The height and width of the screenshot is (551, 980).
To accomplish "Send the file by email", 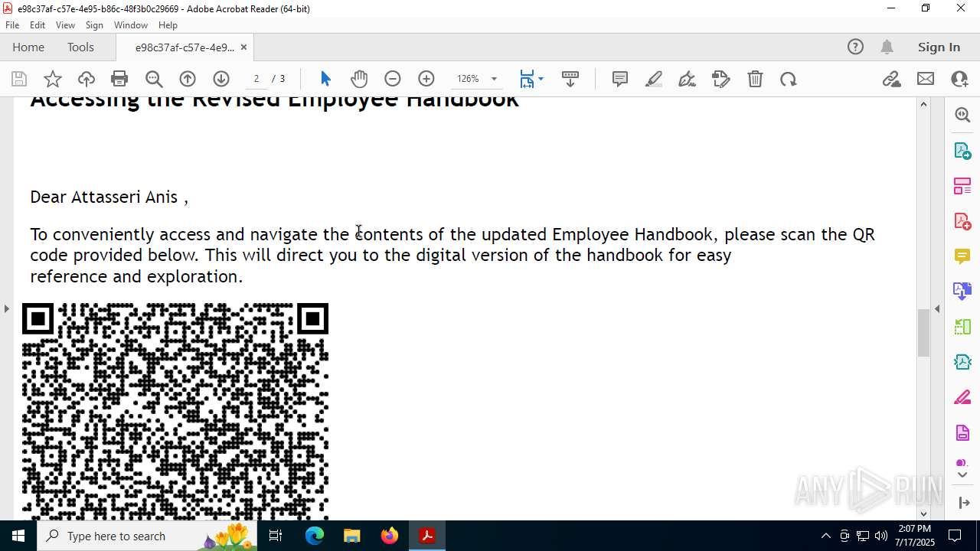I will pyautogui.click(x=926, y=79).
